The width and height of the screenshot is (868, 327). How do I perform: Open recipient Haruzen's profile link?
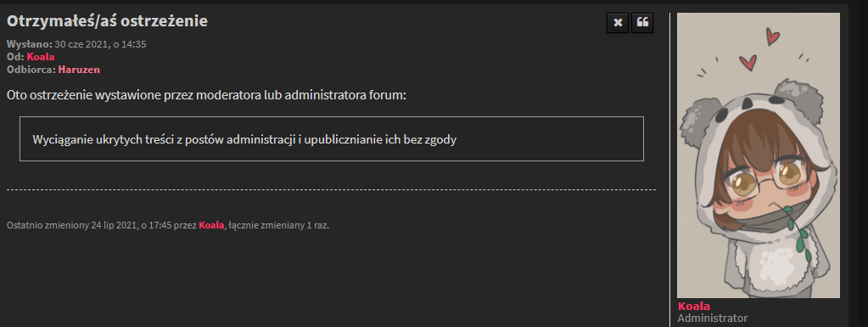(79, 70)
